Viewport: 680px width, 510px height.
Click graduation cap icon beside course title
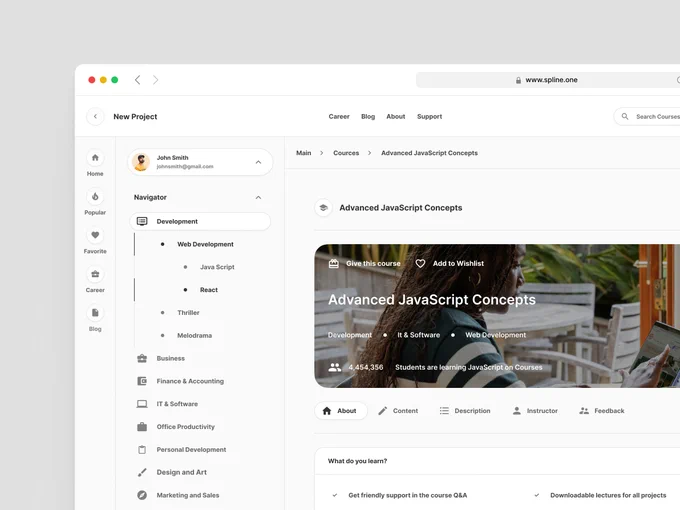324,208
